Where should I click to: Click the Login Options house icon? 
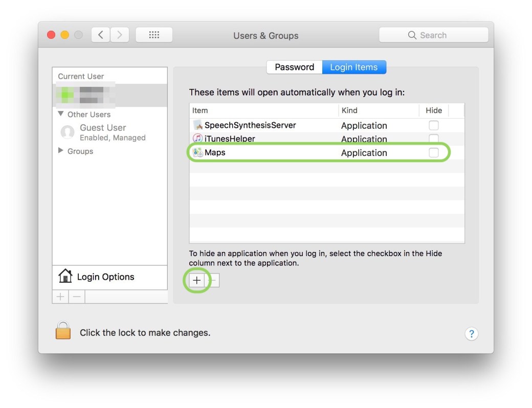tap(65, 277)
